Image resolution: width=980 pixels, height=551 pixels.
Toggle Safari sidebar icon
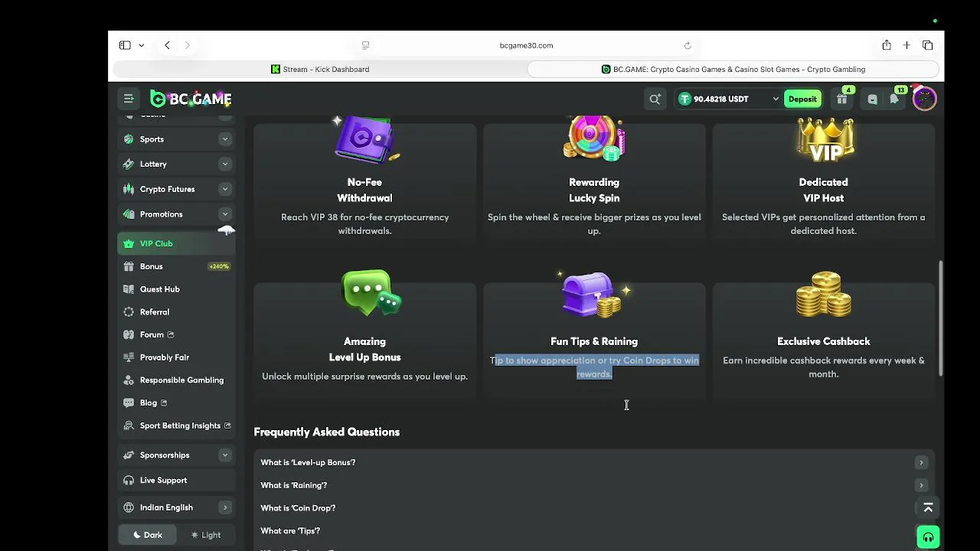125,45
